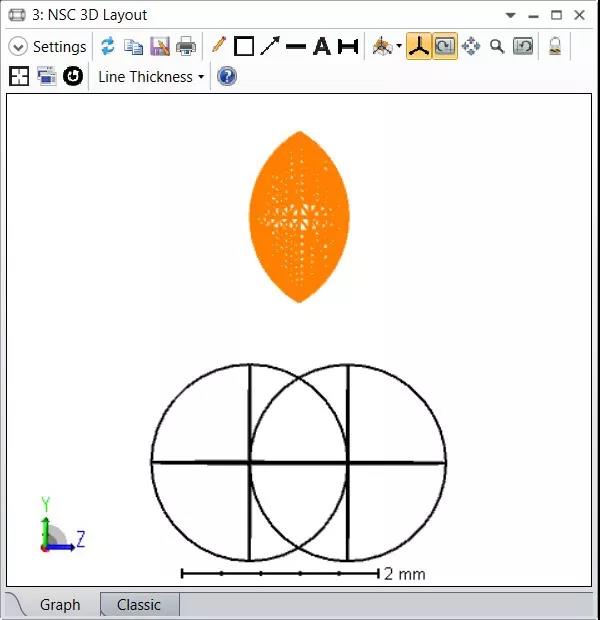Click the Copy to clipboard icon
The image size is (600, 620).
tap(133, 46)
